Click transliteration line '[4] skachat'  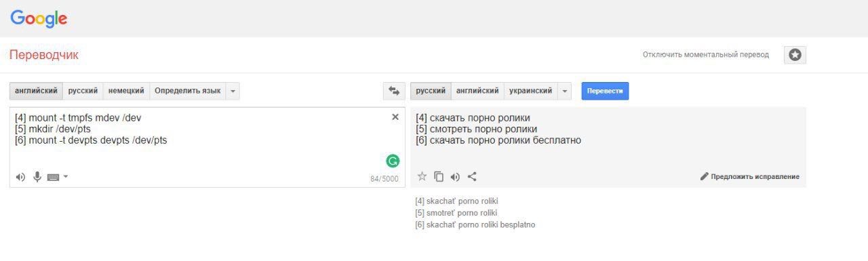click(x=456, y=201)
